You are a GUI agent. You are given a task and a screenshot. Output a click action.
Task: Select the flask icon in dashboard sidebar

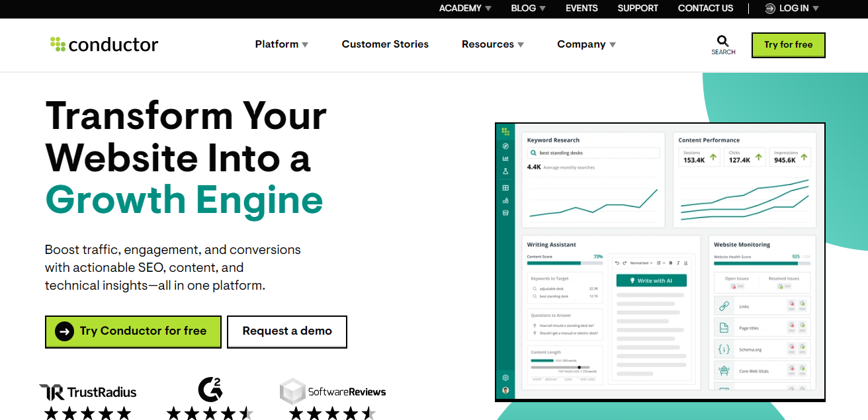pos(505,171)
